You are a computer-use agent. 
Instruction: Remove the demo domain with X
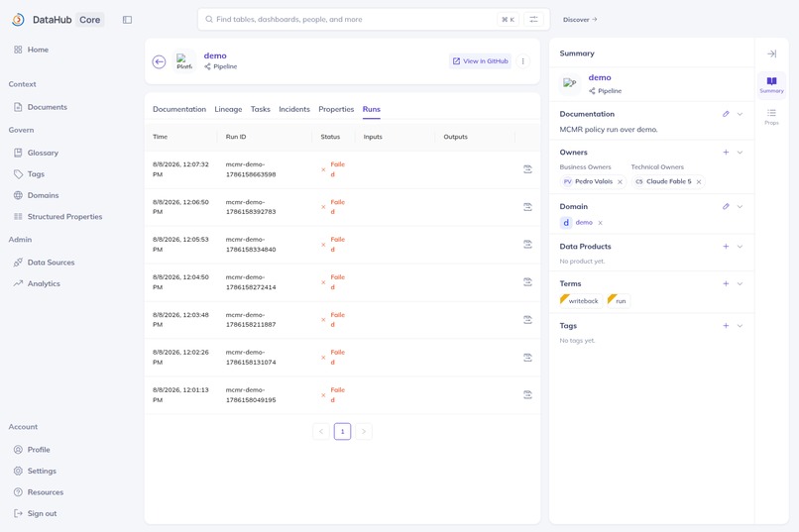coord(601,223)
